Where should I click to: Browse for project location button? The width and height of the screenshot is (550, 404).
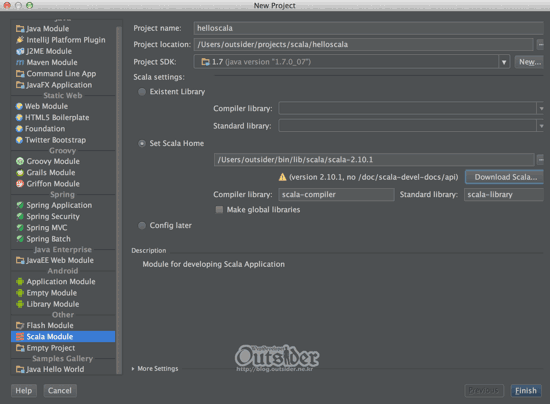click(541, 45)
